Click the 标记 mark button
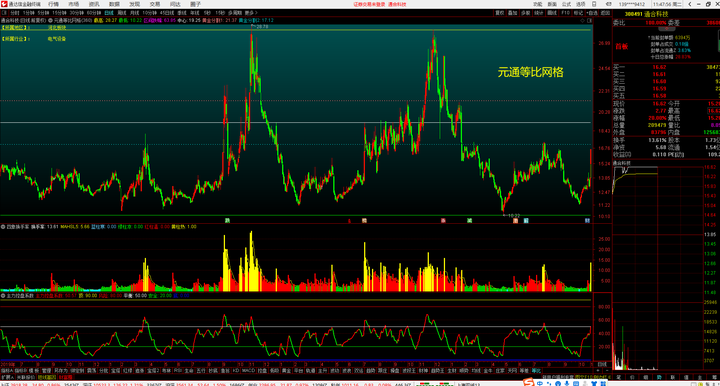This screenshot has height=386, width=720. point(579,13)
